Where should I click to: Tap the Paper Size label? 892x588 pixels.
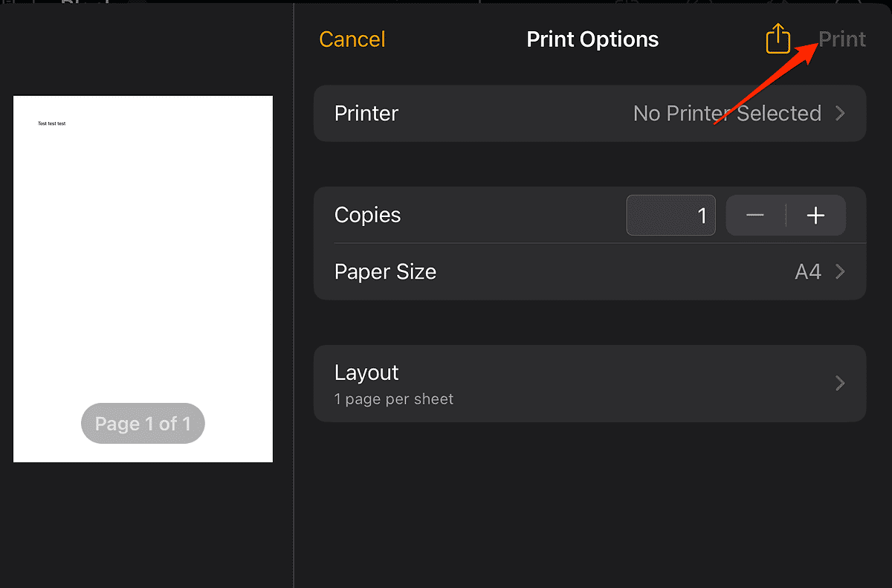coord(385,271)
